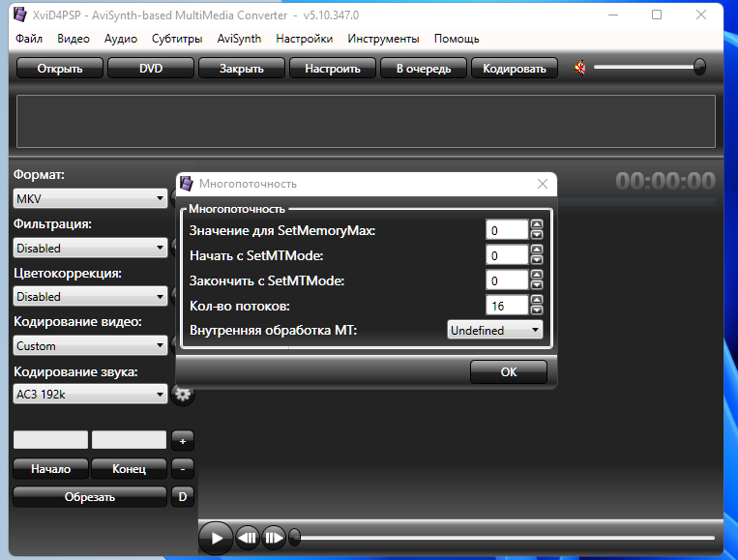The width and height of the screenshot is (738, 560).
Task: Open the Формат dropdown showing MKV
Action: [x=91, y=199]
